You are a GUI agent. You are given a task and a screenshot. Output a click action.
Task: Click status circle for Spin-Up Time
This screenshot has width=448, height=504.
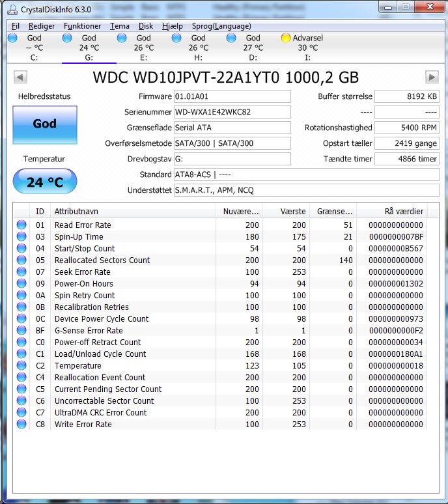(x=21, y=236)
